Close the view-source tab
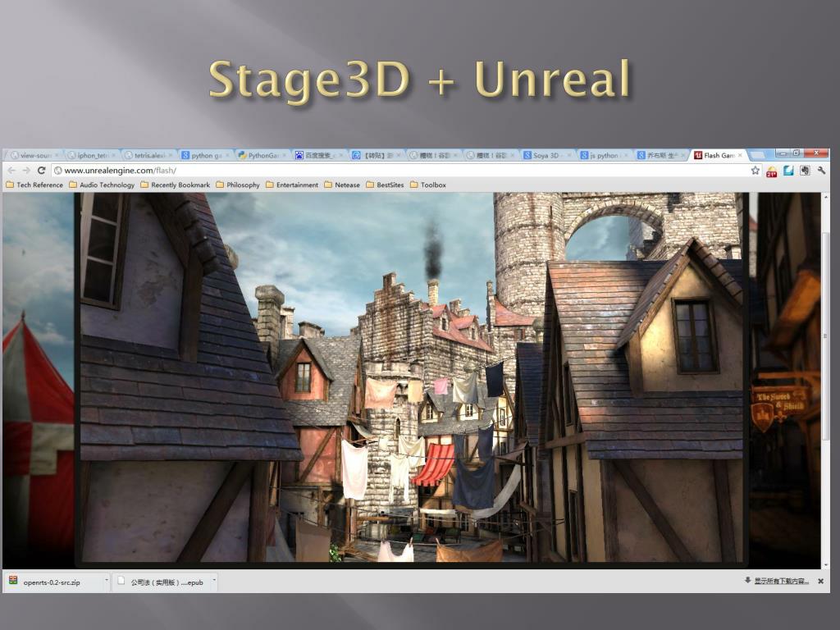 pos(56,155)
